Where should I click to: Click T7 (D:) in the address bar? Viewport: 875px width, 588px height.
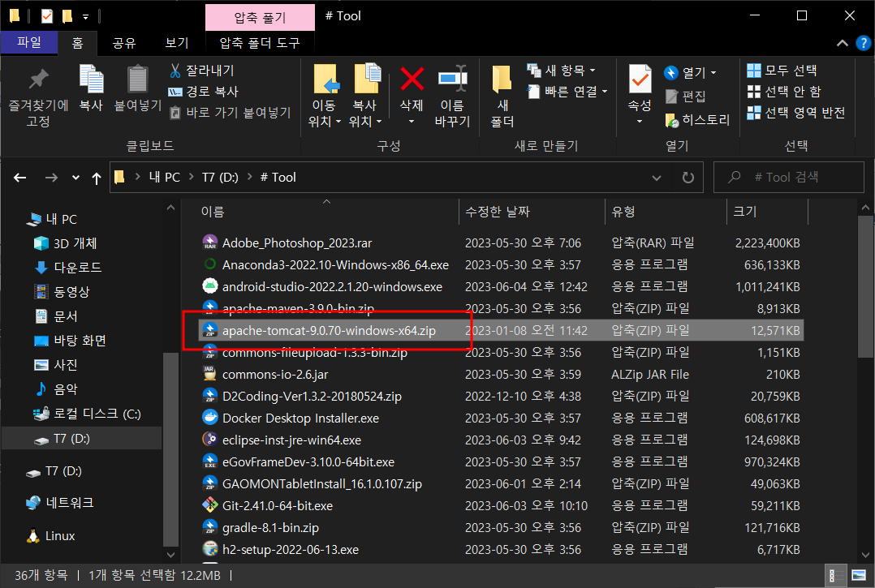point(220,178)
